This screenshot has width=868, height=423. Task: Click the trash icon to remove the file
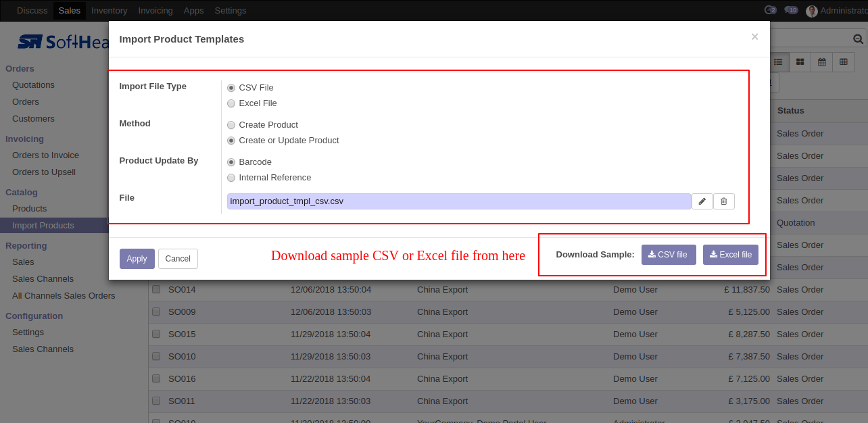724,201
